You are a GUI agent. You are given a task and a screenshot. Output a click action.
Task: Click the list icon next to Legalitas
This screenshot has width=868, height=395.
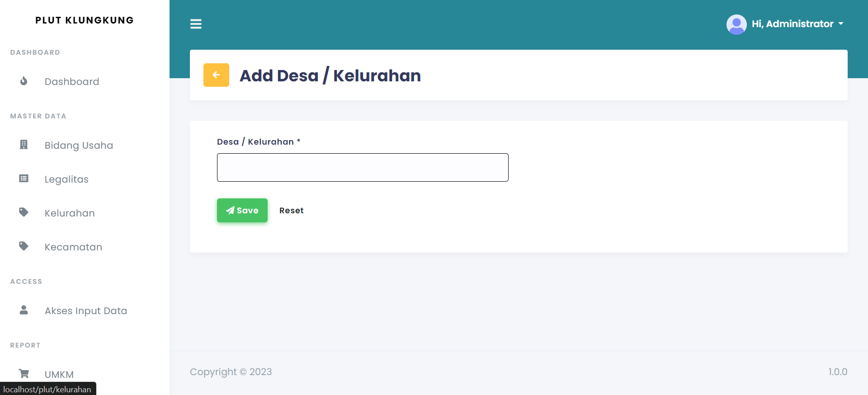[24, 179]
